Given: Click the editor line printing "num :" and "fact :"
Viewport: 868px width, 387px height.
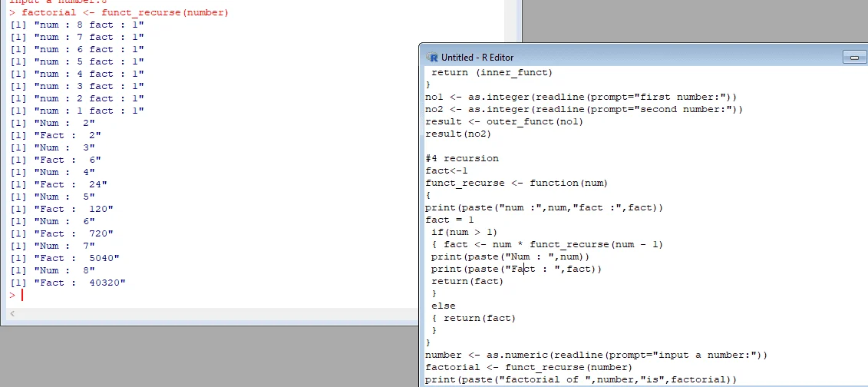Looking at the screenshot, I should click(x=544, y=207).
